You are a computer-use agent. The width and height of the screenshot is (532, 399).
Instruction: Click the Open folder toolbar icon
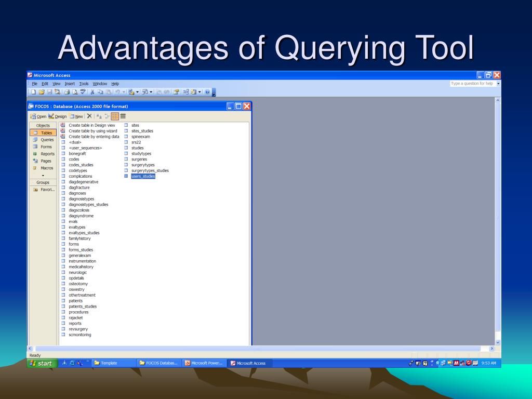[x=42, y=92]
